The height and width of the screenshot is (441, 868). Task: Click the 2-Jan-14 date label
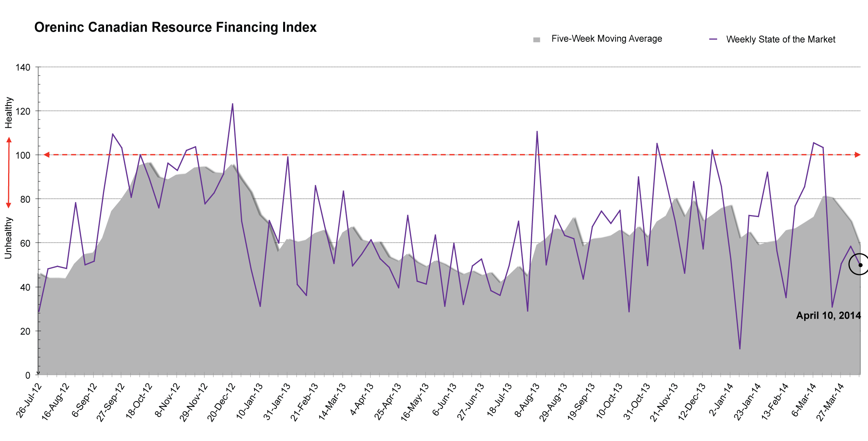click(721, 400)
